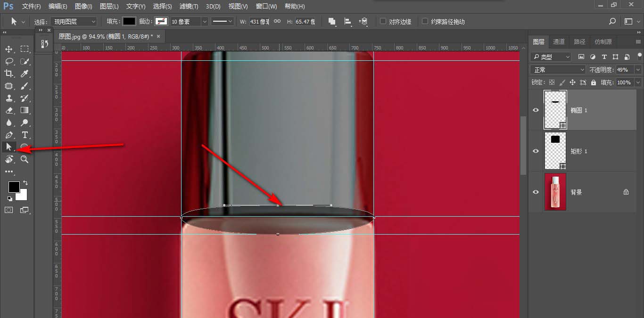Lock all layer attributes
644x318 pixels.
(594, 82)
